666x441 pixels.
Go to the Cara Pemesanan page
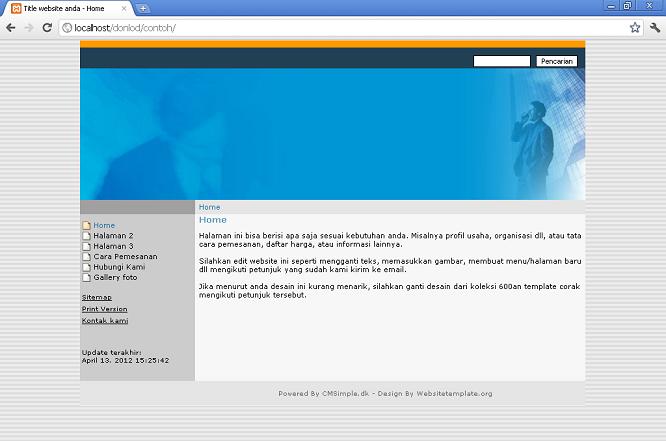point(125,256)
